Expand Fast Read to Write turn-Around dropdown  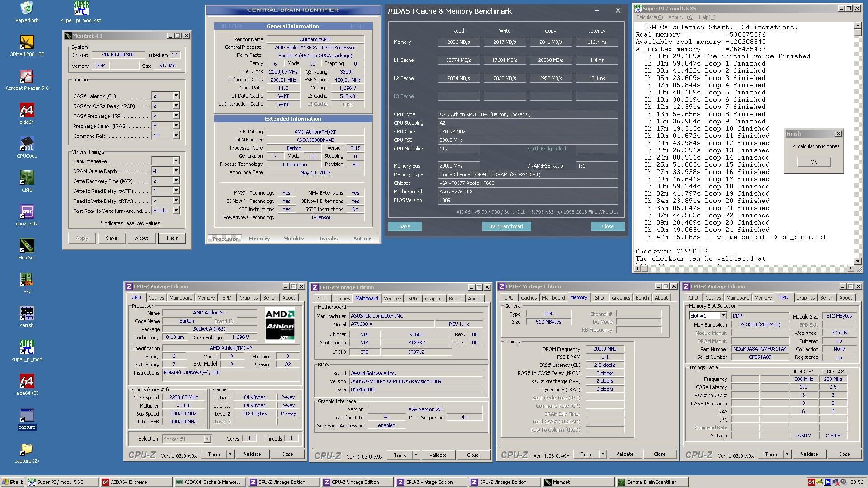[x=176, y=211]
